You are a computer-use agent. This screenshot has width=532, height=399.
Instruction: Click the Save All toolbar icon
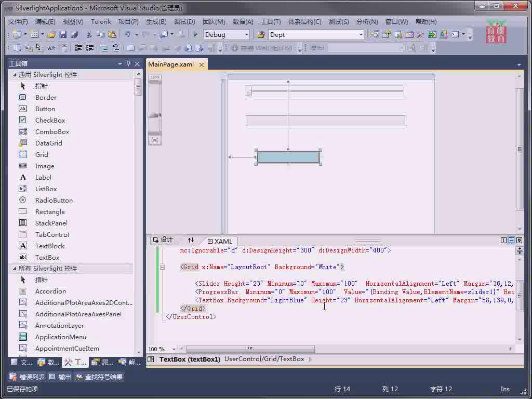(x=74, y=34)
